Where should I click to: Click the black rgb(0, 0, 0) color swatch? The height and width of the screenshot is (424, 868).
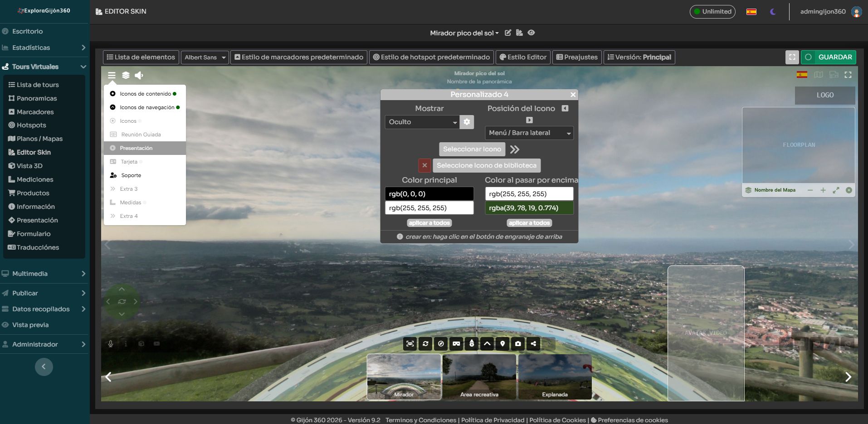pyautogui.click(x=429, y=193)
